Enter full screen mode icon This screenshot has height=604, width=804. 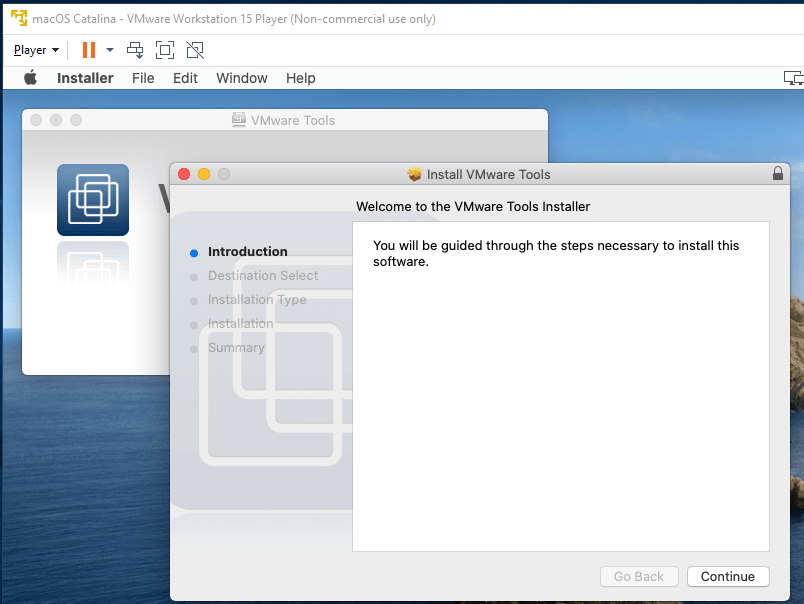pos(165,50)
